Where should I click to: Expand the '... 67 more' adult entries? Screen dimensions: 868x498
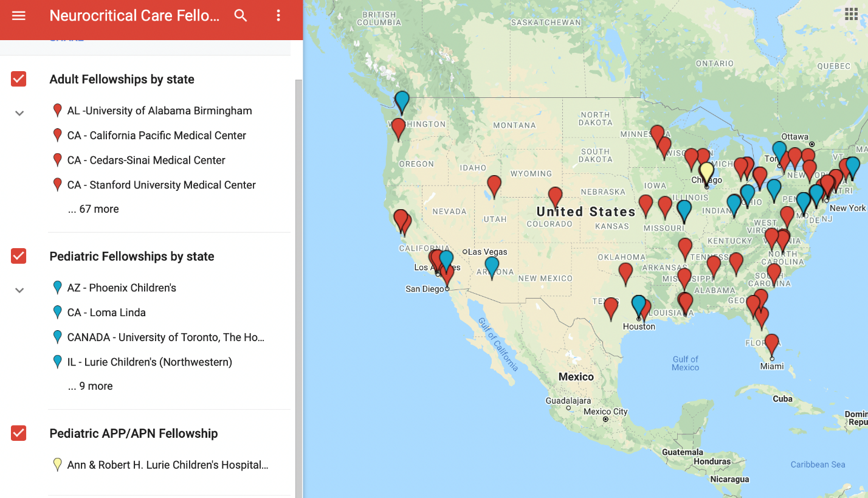point(93,209)
